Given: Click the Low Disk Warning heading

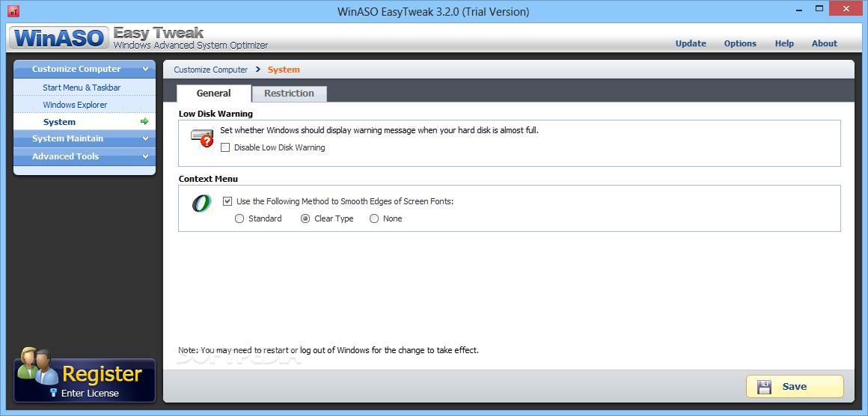Looking at the screenshot, I should (216, 114).
